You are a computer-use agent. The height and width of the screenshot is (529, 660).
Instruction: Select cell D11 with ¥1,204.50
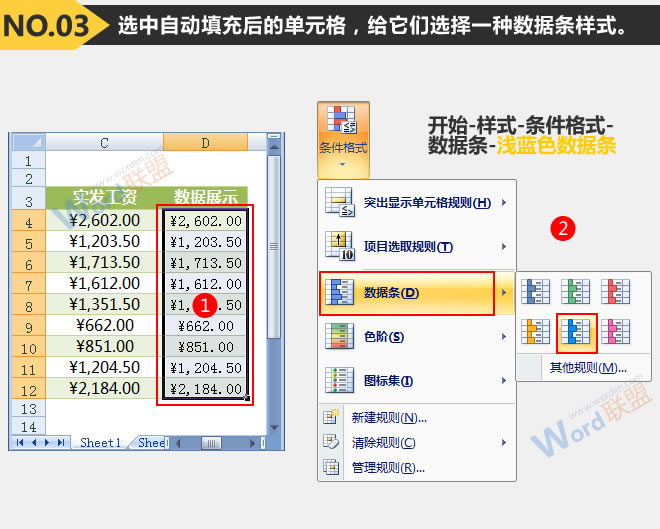[205, 367]
